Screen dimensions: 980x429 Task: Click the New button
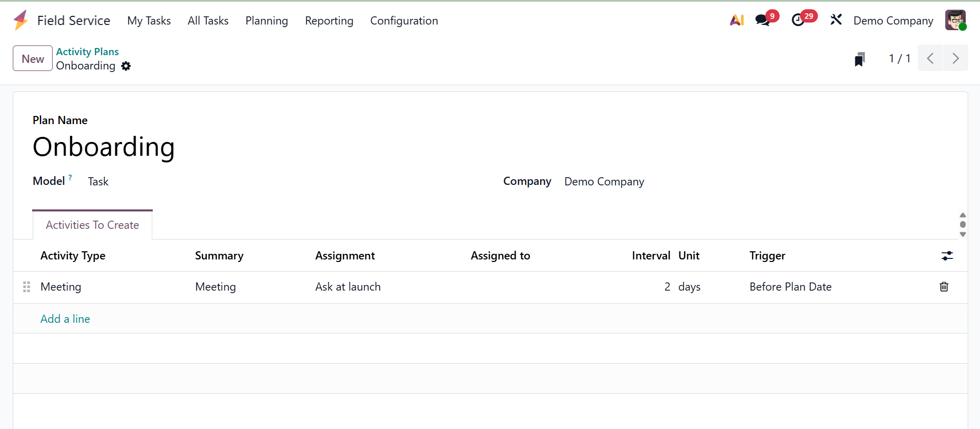33,59
